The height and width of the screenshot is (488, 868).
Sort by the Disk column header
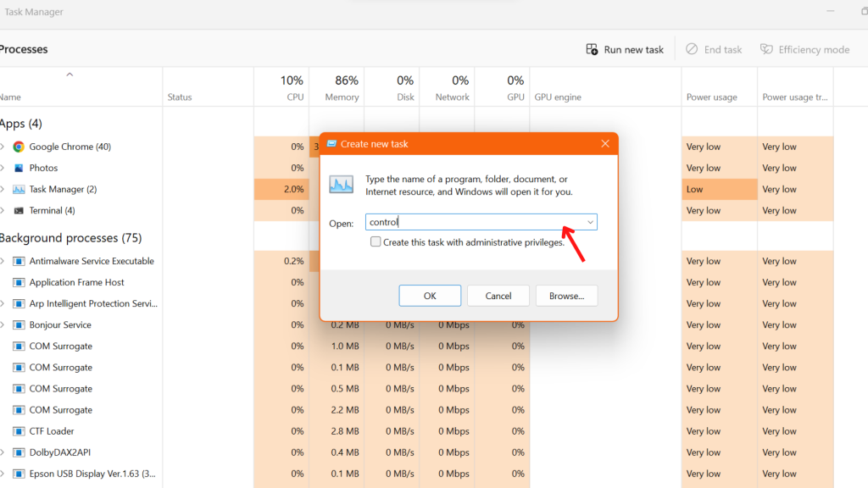(392, 87)
